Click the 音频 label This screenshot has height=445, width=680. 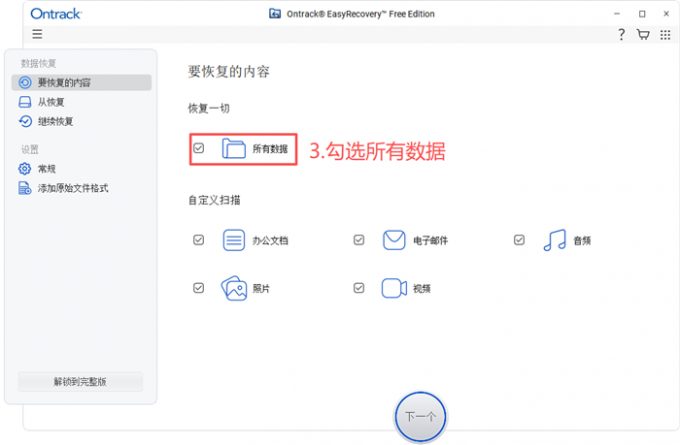582,241
